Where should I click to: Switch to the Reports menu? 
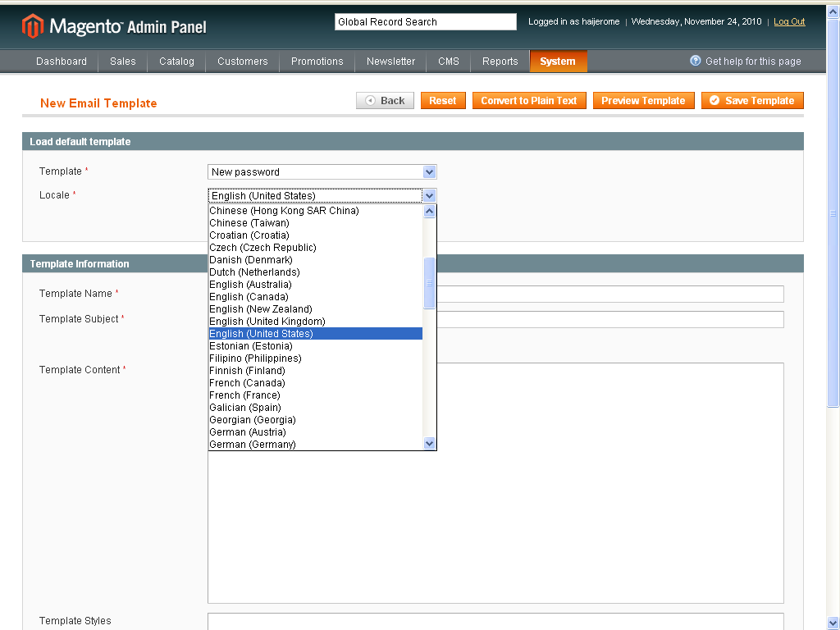click(x=500, y=61)
